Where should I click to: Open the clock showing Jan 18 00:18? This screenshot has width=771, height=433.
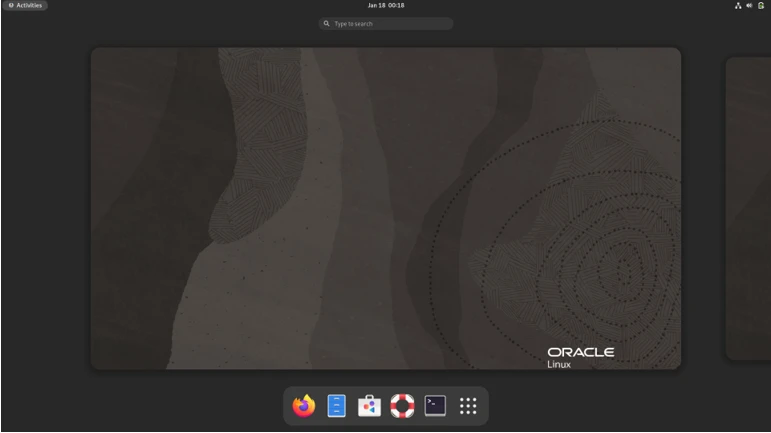coord(386,5)
